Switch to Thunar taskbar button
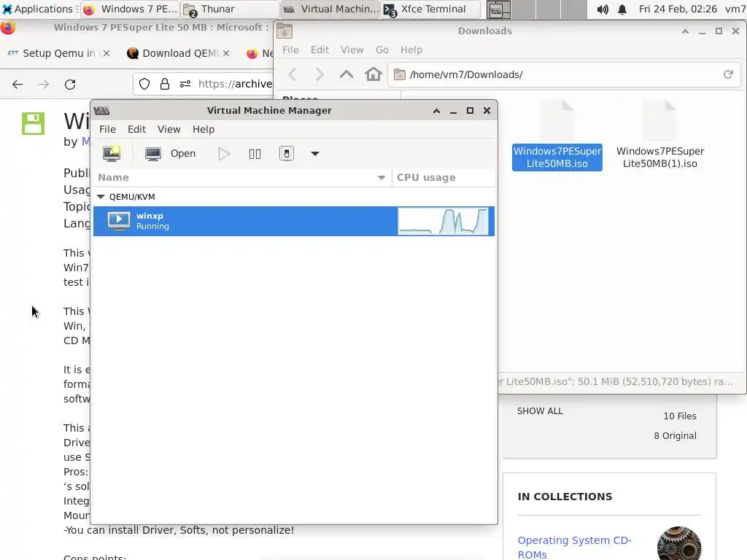747x560 pixels. coord(230,9)
